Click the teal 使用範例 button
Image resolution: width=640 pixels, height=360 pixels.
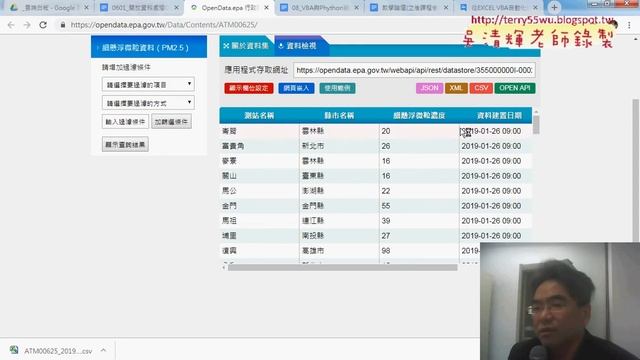337,88
